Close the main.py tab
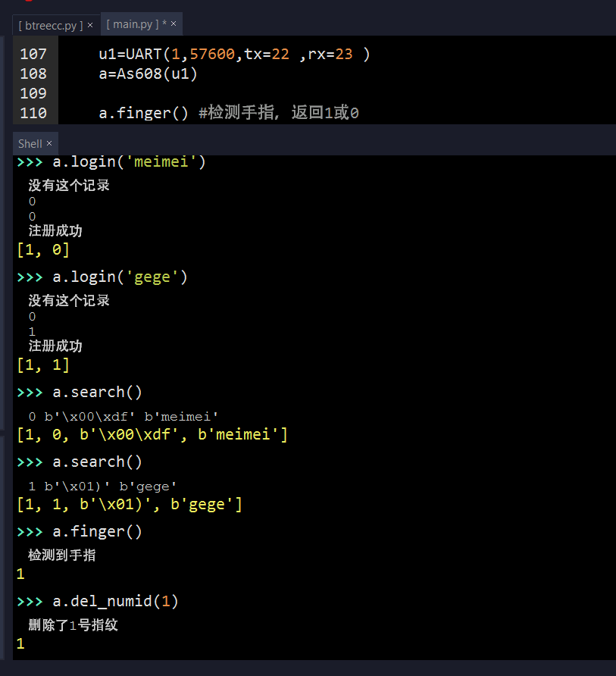This screenshot has width=616, height=676. tap(173, 23)
